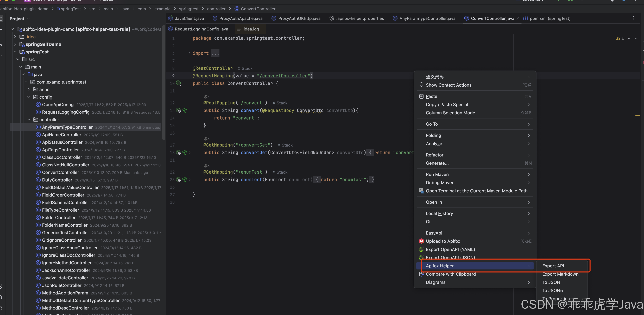Open the Project view dropdown
This screenshot has width=644, height=315.
pos(20,19)
